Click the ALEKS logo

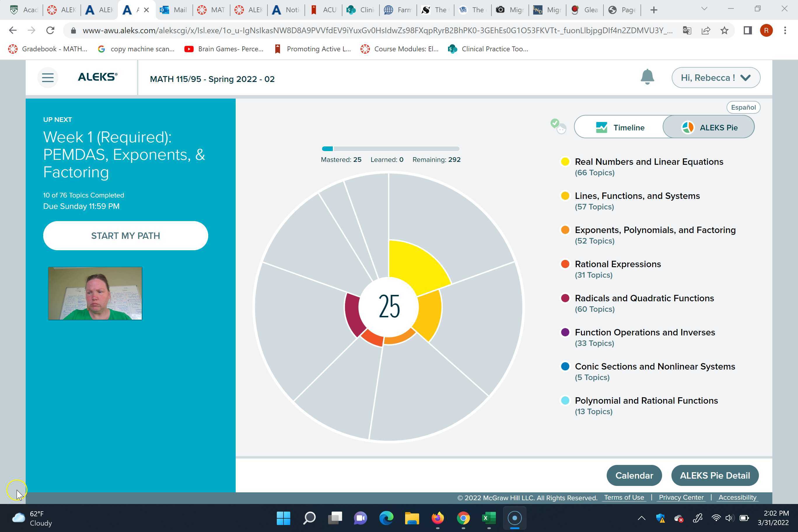point(98,77)
